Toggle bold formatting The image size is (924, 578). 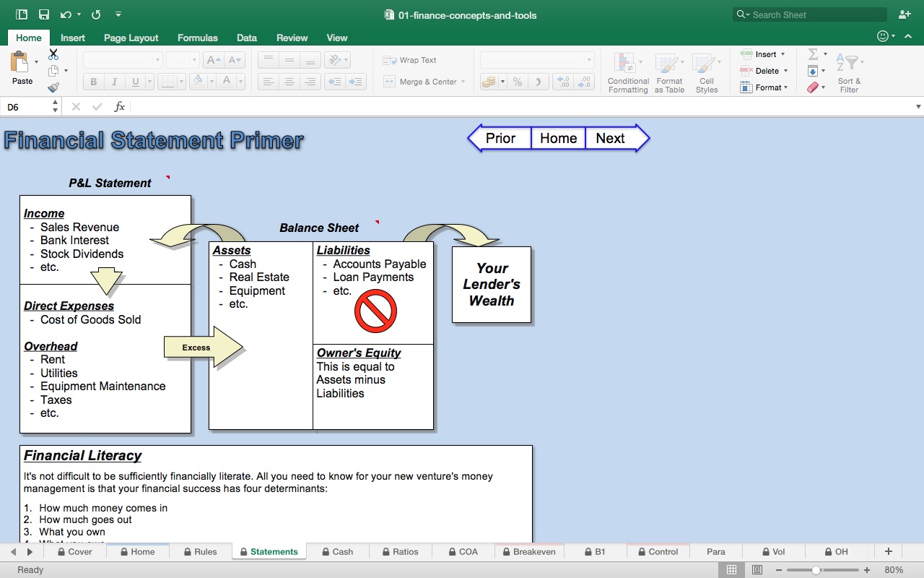(93, 82)
